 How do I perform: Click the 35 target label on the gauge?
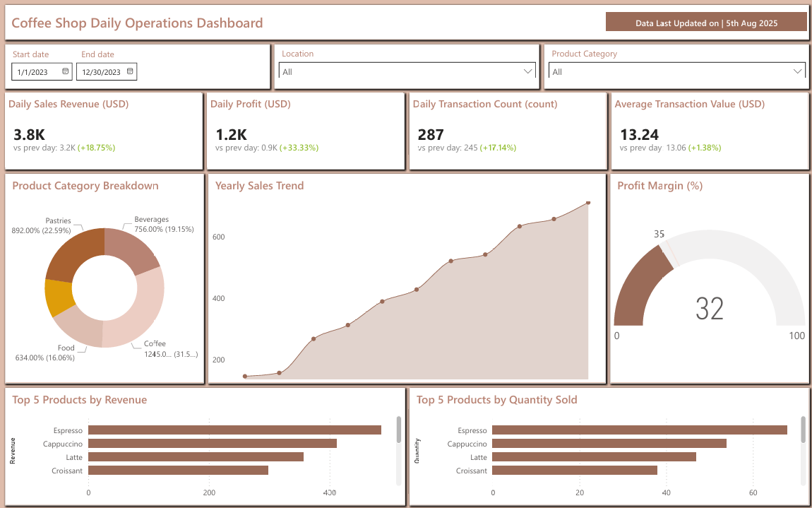659,235
